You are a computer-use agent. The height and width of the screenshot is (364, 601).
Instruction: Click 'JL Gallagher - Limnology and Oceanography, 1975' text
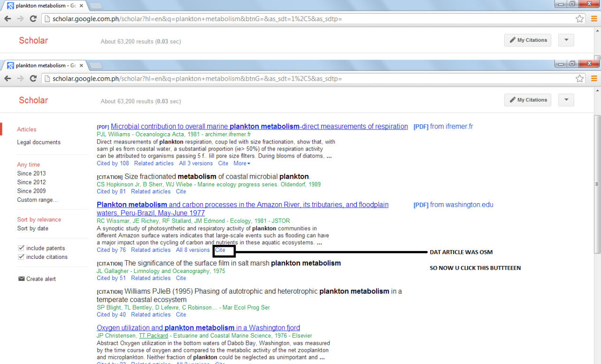click(161, 271)
